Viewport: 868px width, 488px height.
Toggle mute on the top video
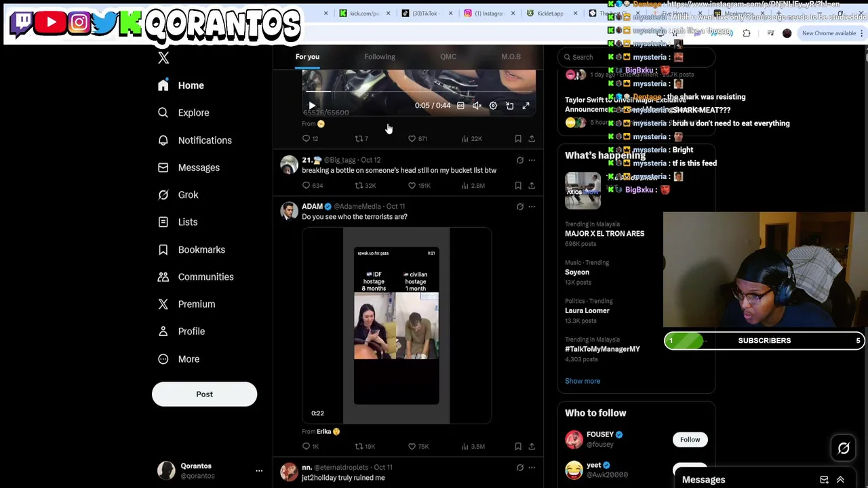[x=477, y=106]
